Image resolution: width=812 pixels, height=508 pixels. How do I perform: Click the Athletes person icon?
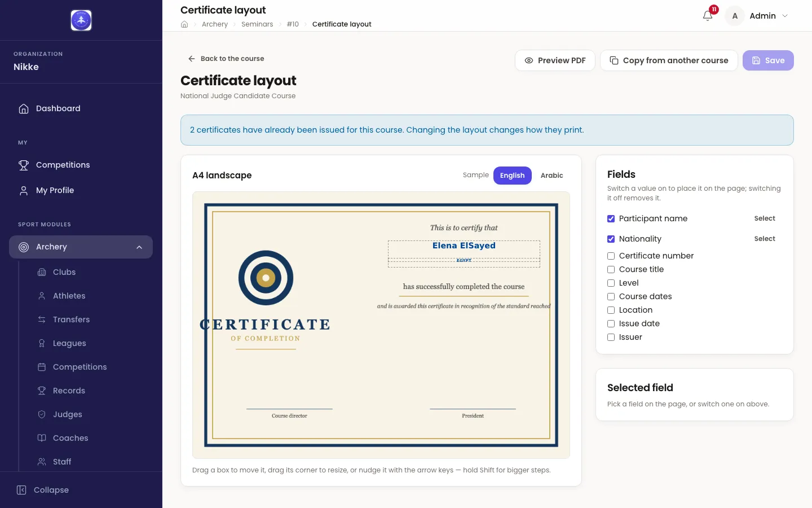tap(42, 296)
